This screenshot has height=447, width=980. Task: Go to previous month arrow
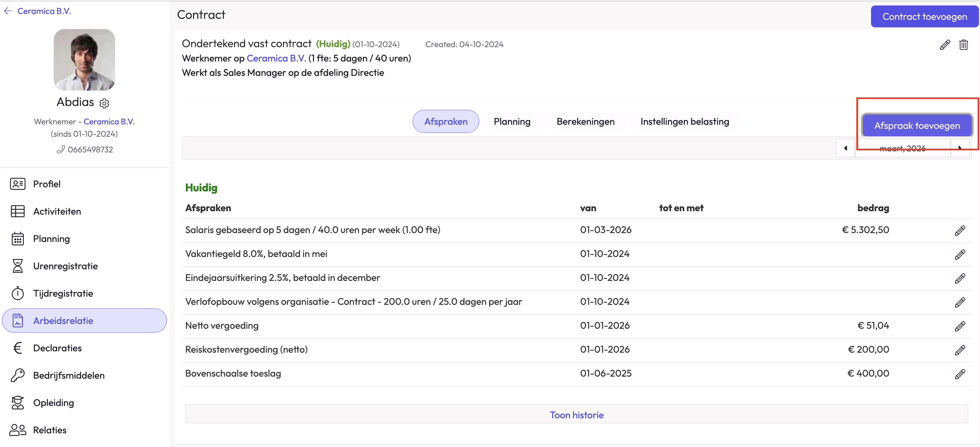845,148
